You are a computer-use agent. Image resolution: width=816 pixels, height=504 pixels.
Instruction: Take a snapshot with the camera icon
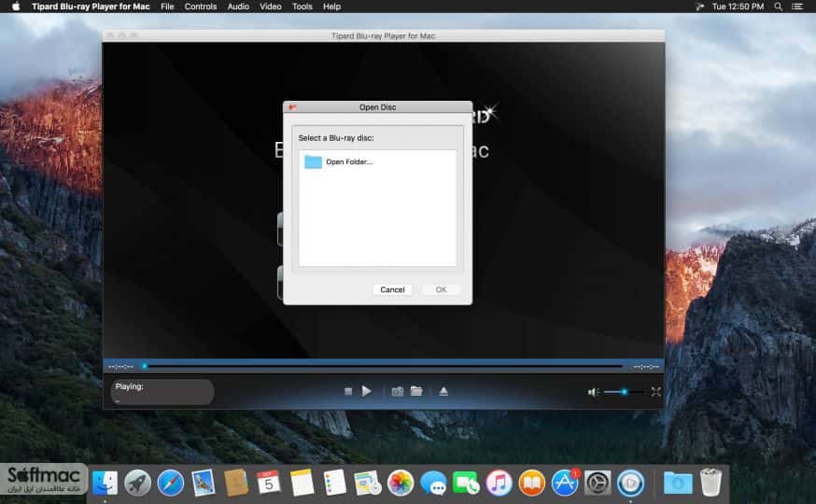tap(398, 391)
